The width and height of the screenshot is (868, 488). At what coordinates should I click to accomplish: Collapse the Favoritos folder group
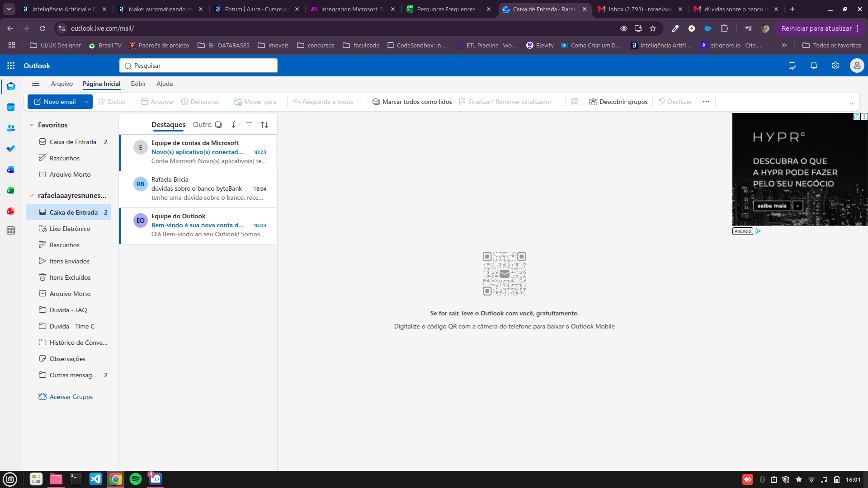[32, 125]
